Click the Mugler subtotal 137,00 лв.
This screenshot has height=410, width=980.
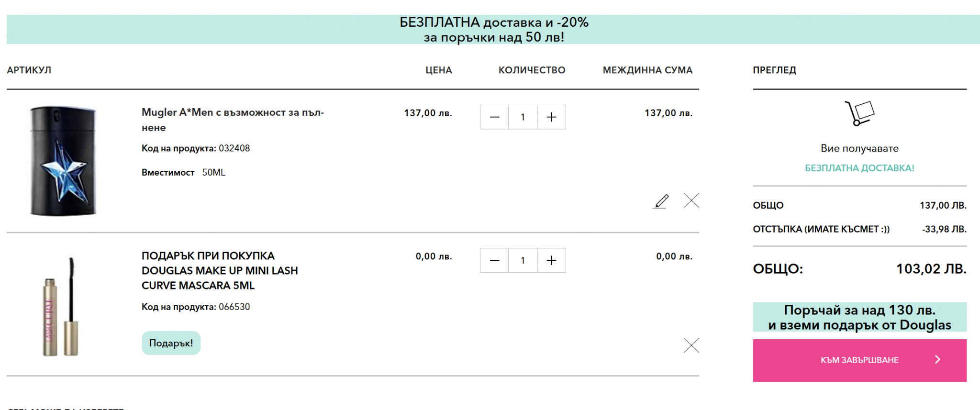click(668, 113)
